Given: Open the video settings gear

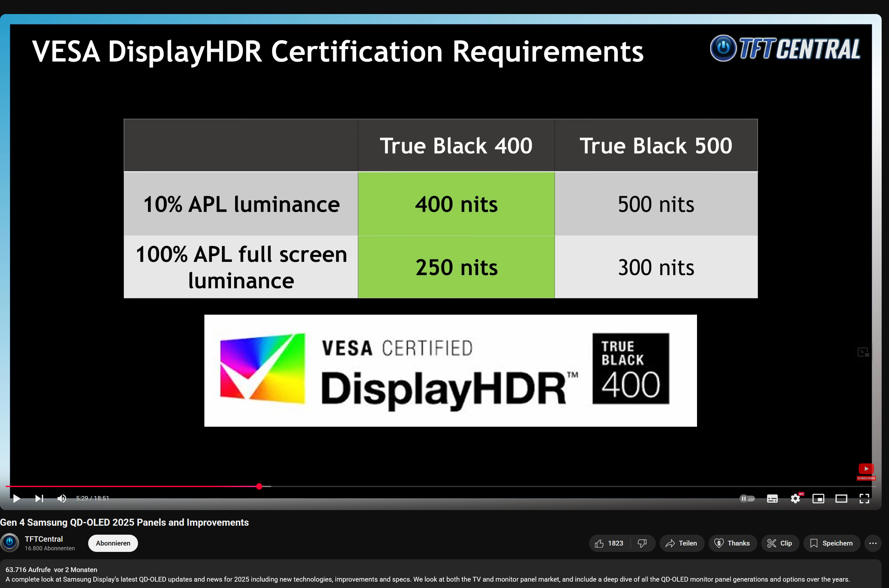Looking at the screenshot, I should click(795, 498).
